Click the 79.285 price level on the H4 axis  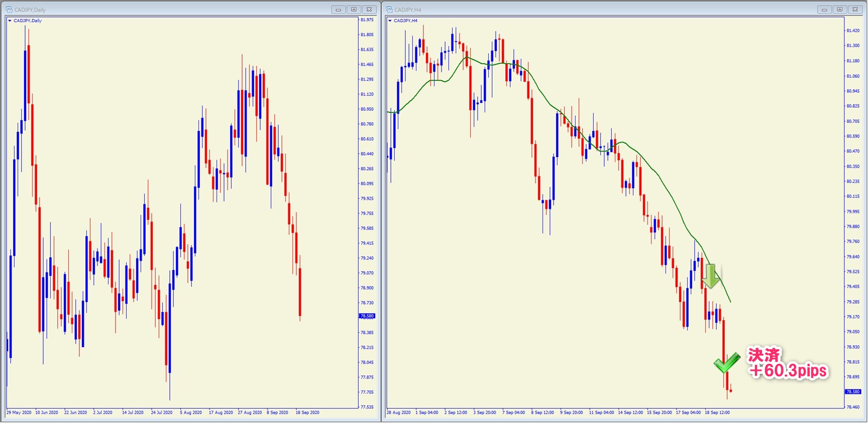(x=853, y=302)
